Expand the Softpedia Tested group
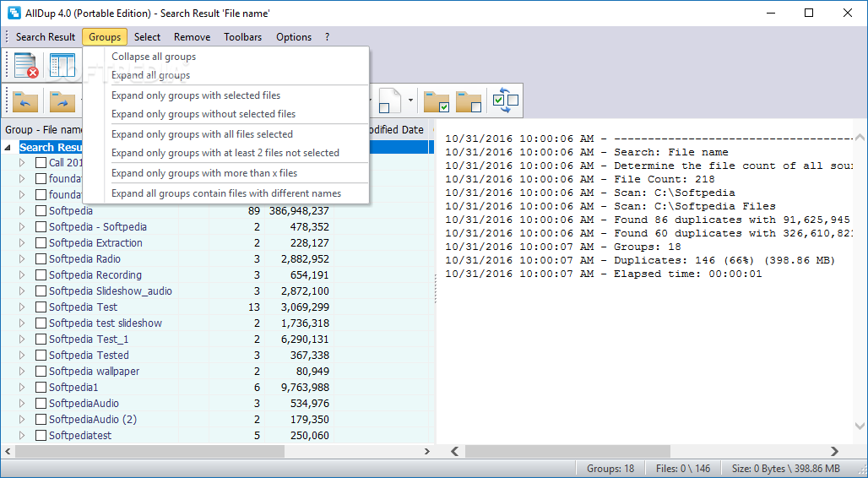Screen dimensions: 868x478 [22, 356]
